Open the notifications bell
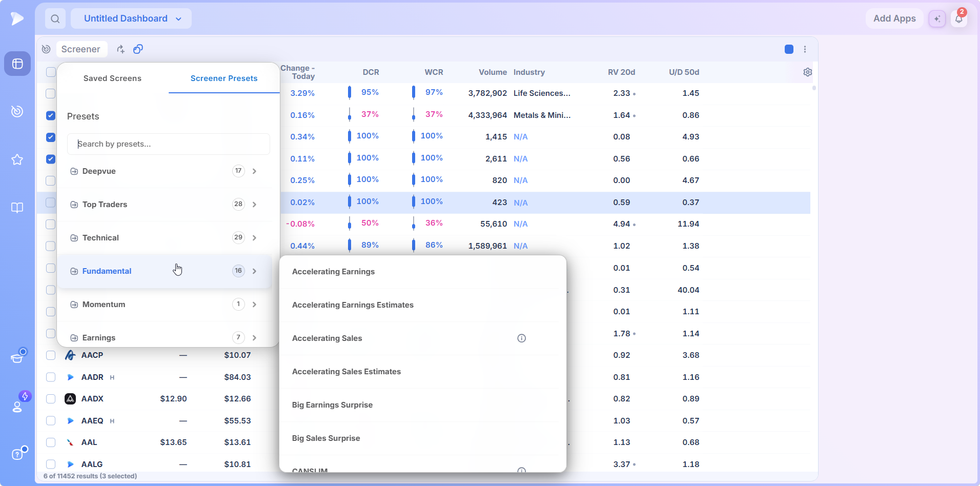 [958, 19]
